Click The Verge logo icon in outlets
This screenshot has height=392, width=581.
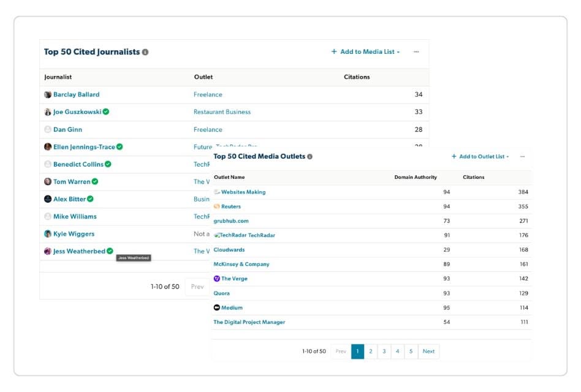pyautogui.click(x=217, y=279)
